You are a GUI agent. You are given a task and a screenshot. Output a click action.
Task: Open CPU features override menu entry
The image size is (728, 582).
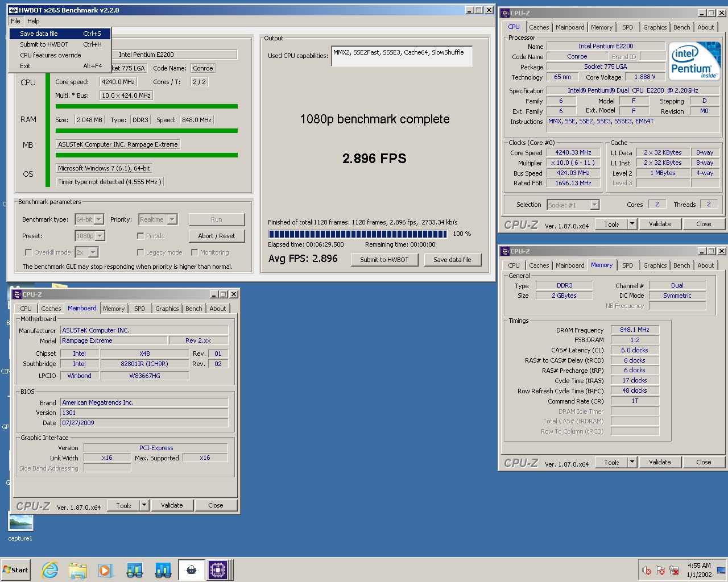click(60, 55)
